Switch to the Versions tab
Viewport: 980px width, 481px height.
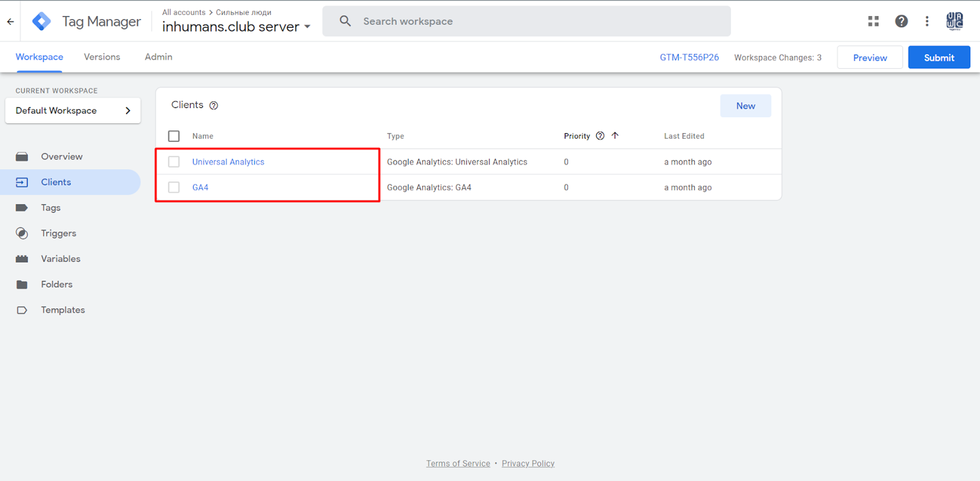[102, 57]
